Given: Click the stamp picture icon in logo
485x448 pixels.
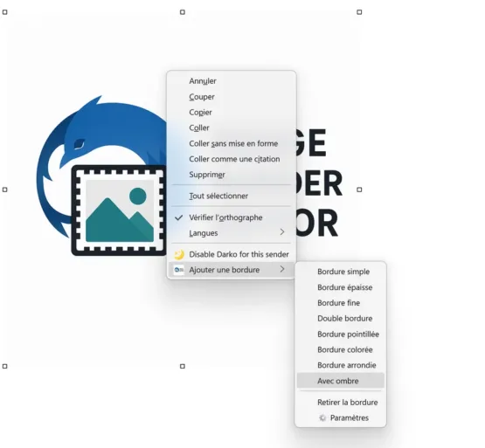Looking at the screenshot, I should [119, 210].
